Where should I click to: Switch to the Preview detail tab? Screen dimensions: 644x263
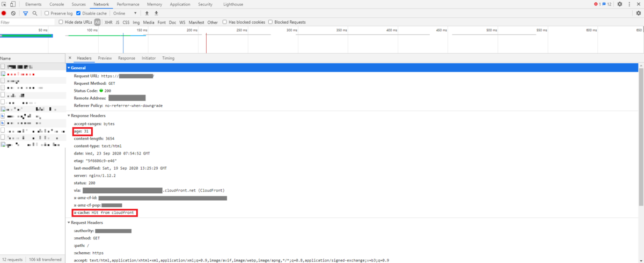tap(105, 58)
